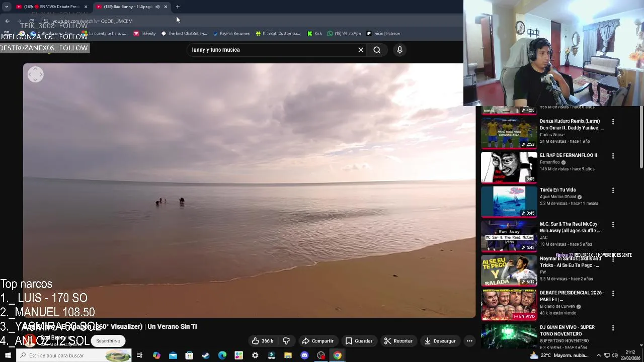
Task: Click the Recortar clip button
Action: [398, 341]
